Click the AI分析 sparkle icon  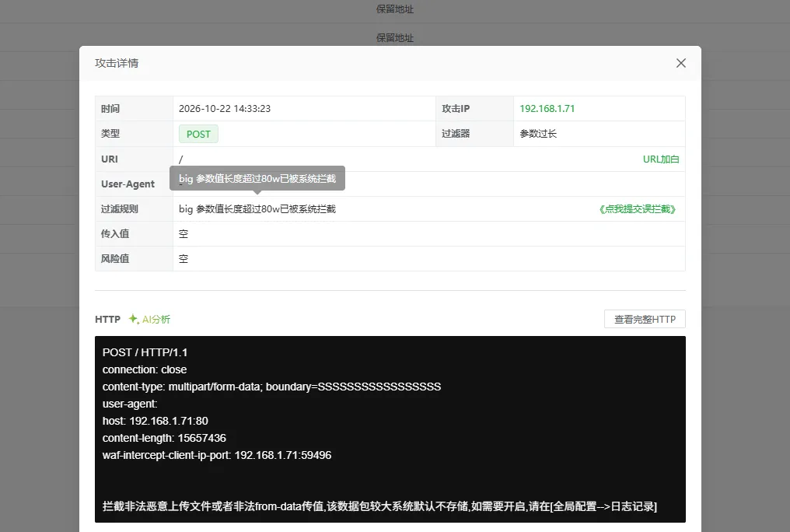134,319
